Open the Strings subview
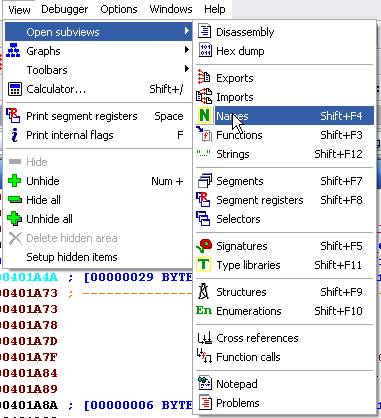Screen dimensions: 381x418 284,154
